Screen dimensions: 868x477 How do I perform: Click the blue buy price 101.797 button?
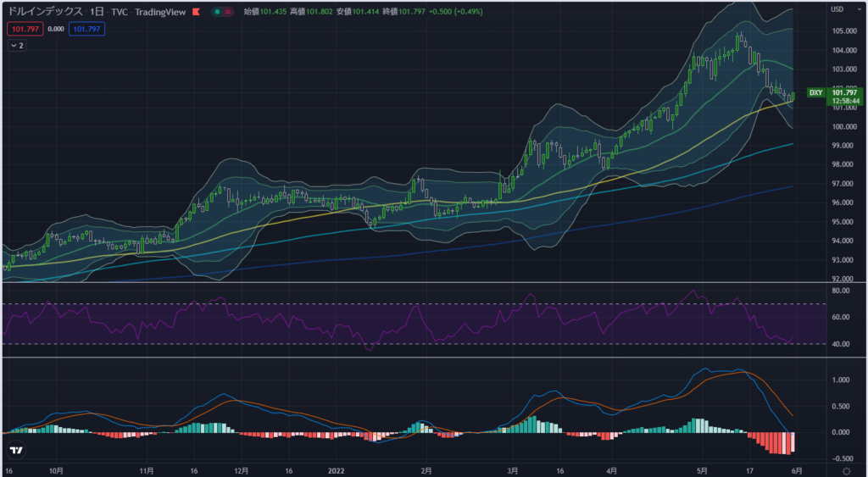(86, 29)
